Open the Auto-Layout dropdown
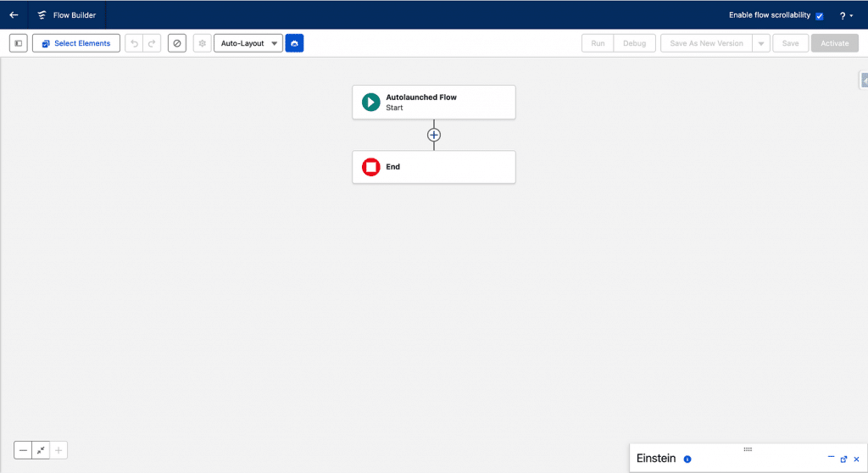868x473 pixels. pos(248,43)
